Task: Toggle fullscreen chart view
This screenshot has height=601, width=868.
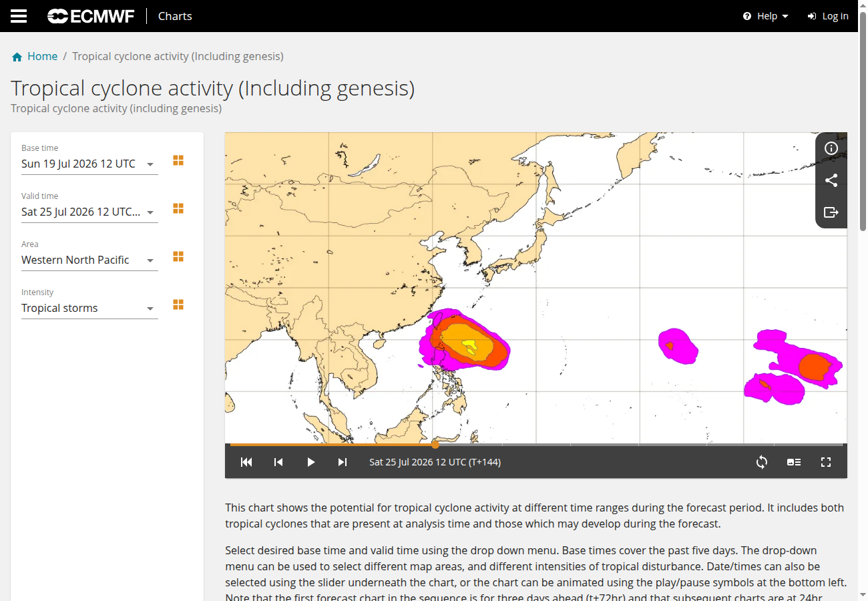Action: coord(826,462)
